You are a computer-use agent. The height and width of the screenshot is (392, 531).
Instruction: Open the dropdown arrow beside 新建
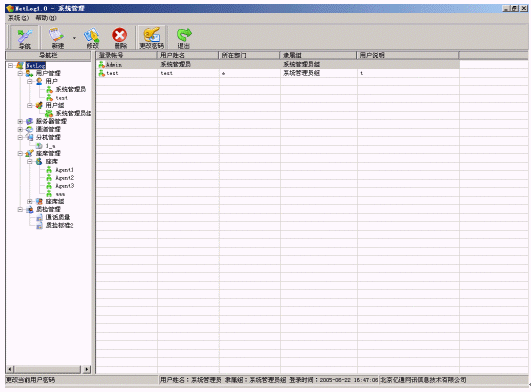(x=75, y=38)
